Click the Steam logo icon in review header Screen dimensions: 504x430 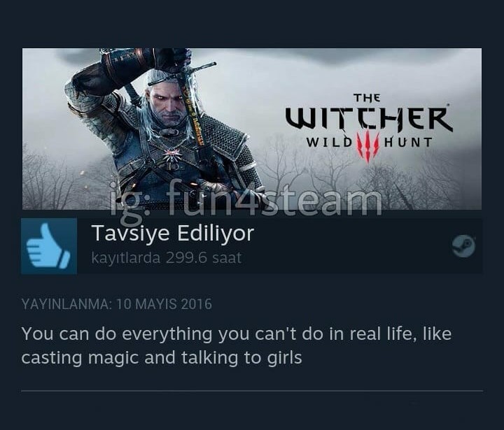click(x=463, y=246)
